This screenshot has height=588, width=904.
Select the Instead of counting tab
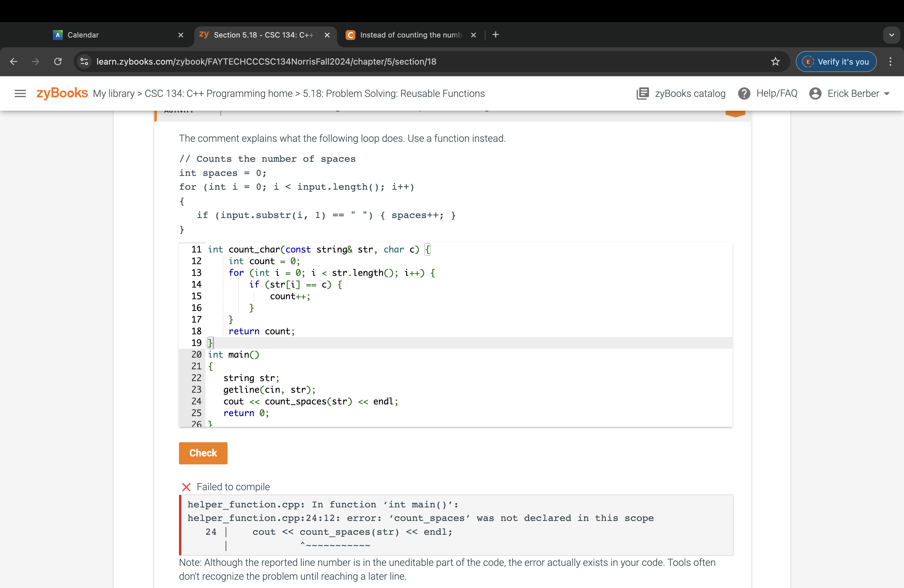point(410,35)
